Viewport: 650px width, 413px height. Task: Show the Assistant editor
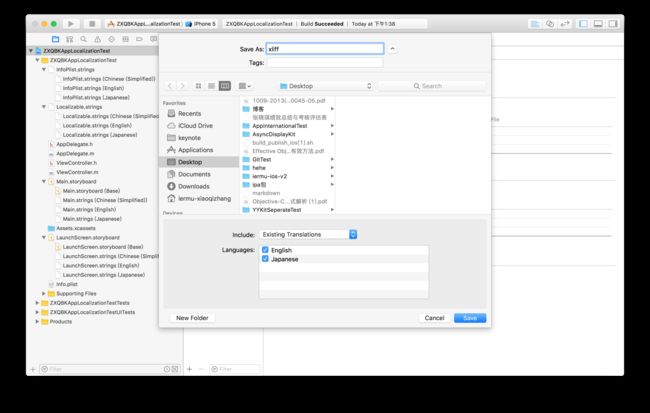[x=550, y=24]
